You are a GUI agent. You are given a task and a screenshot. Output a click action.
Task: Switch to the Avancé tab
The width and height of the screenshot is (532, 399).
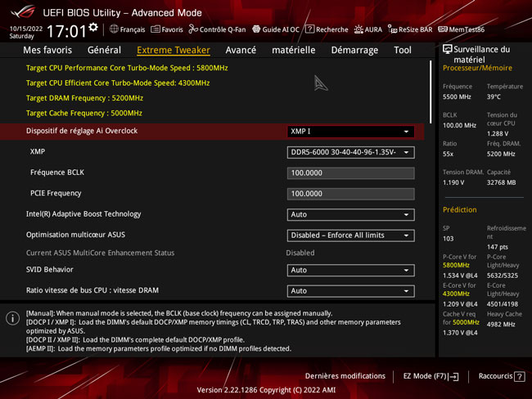click(241, 50)
